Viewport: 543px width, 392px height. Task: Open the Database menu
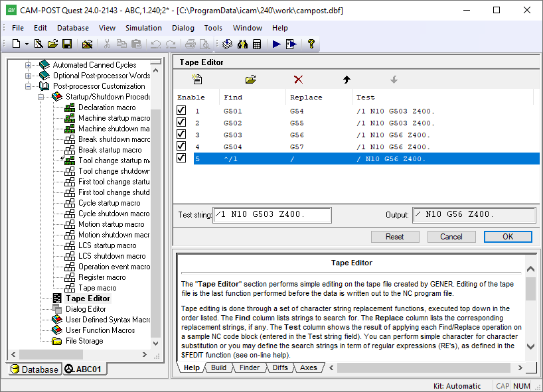(73, 28)
